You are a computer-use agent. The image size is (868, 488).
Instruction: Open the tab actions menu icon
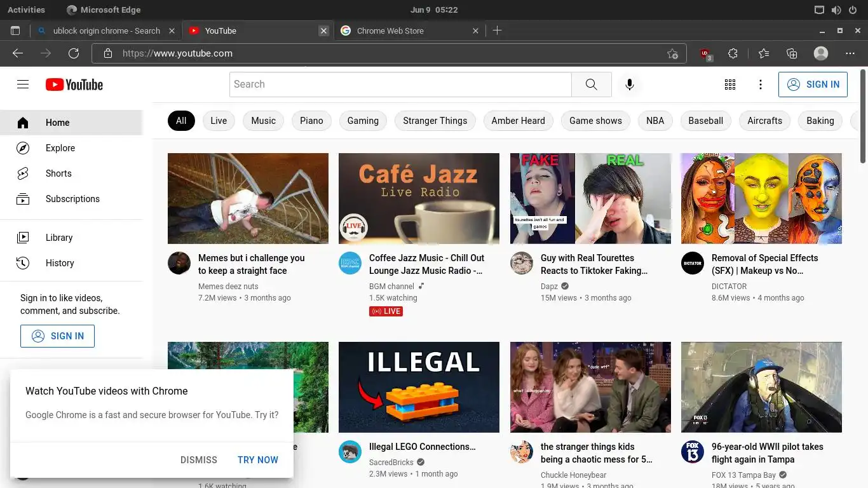(x=15, y=30)
